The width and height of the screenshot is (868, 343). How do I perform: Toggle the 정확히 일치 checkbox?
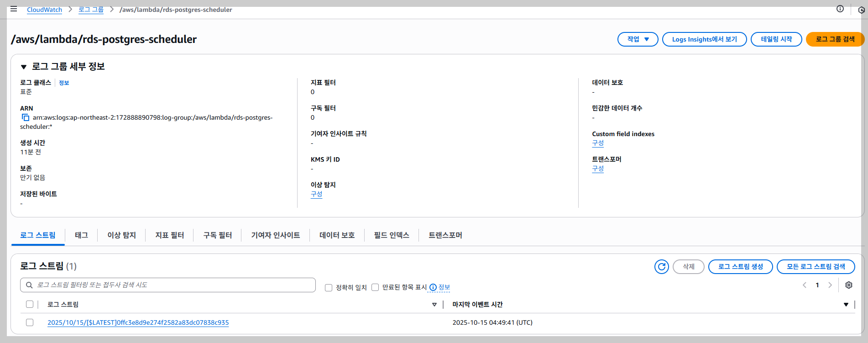pyautogui.click(x=329, y=288)
